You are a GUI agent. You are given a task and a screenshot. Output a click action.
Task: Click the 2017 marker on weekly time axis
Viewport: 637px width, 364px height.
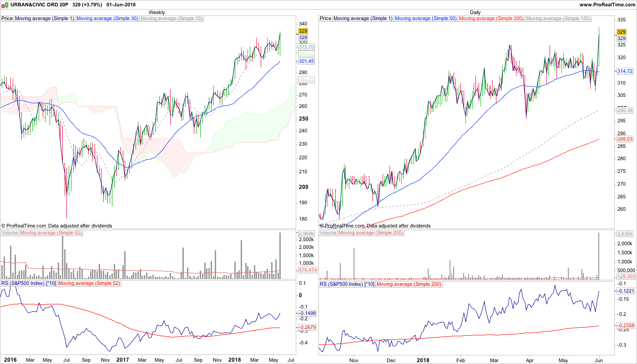(x=122, y=360)
